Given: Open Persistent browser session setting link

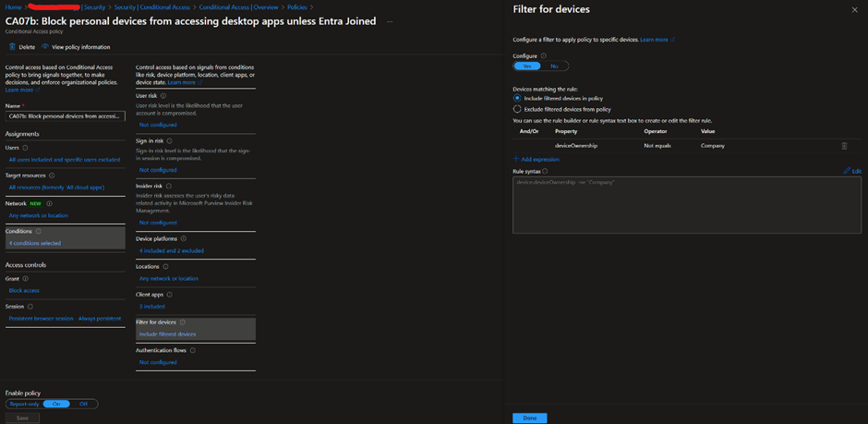Looking at the screenshot, I should pos(65,319).
